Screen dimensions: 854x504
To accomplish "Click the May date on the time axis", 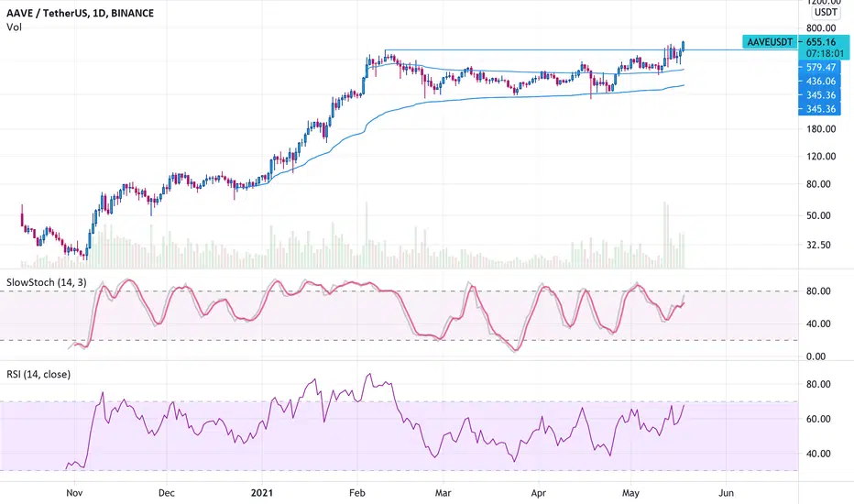I will click(x=630, y=493).
